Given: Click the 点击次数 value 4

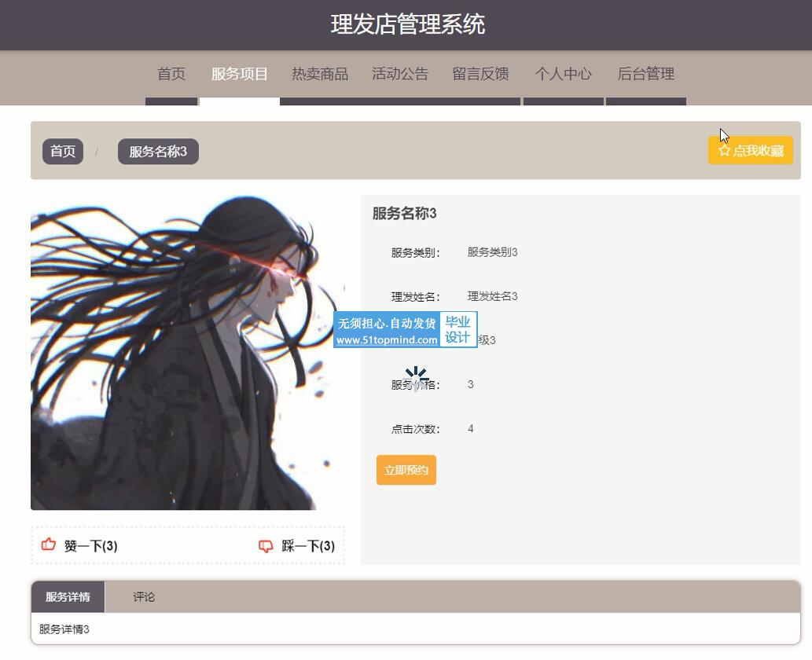Looking at the screenshot, I should 470,429.
